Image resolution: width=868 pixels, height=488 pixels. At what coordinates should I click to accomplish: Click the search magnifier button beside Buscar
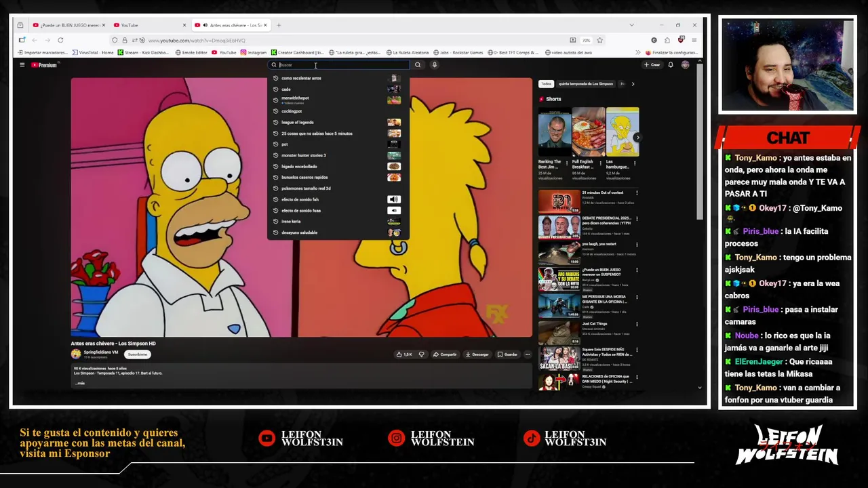418,65
